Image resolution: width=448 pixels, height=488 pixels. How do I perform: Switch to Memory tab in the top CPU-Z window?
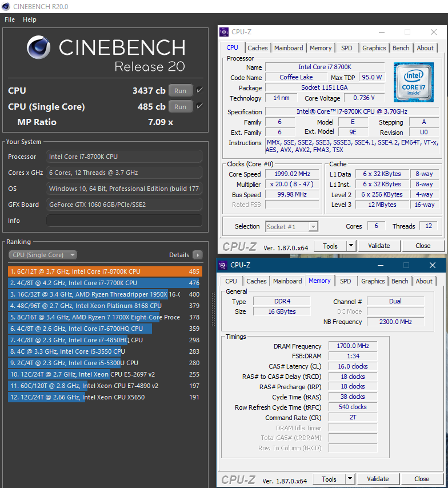(x=321, y=48)
